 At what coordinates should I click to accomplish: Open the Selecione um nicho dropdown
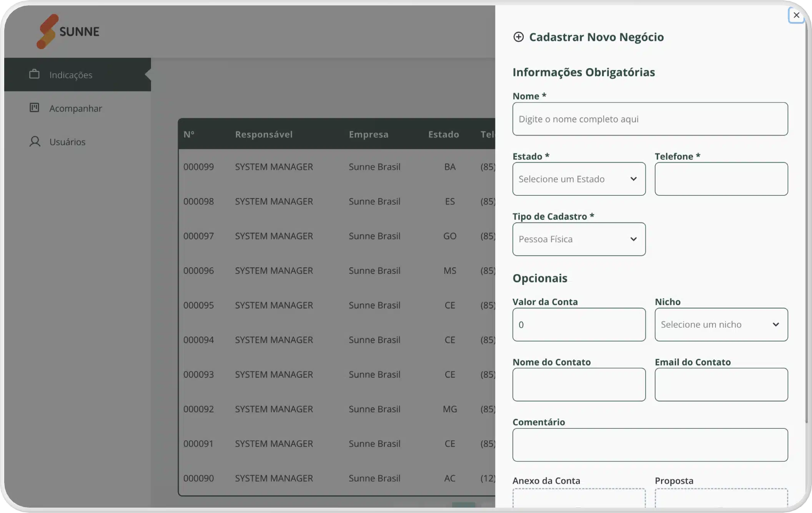point(721,325)
